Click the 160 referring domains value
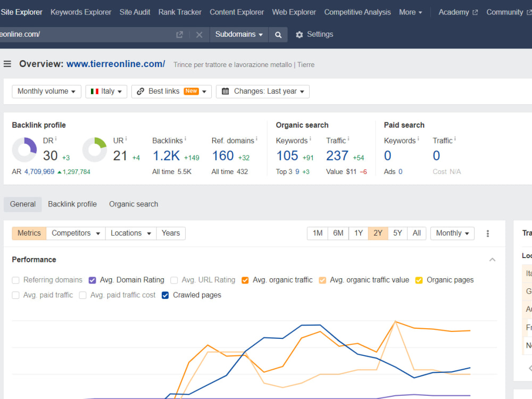 pos(223,156)
